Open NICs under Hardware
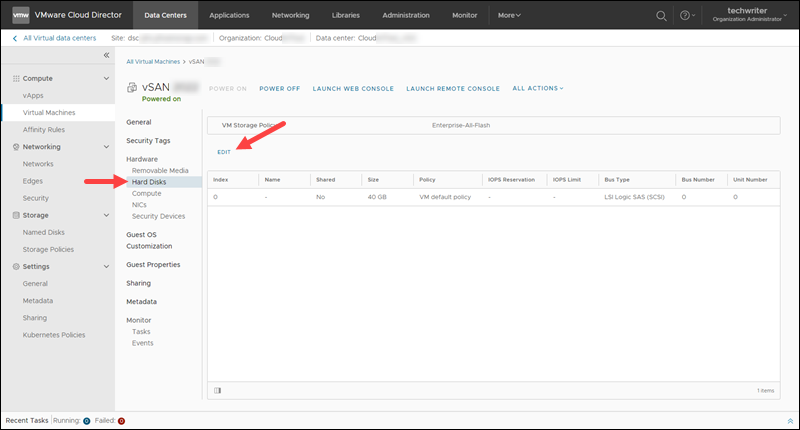 point(139,205)
